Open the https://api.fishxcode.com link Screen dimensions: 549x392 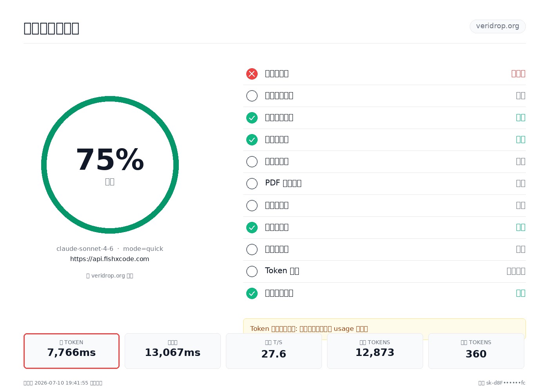pyautogui.click(x=110, y=259)
